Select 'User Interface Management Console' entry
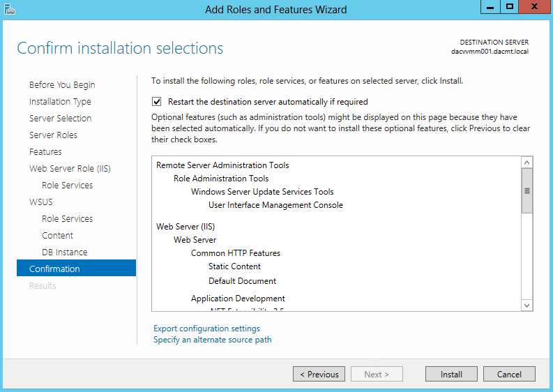Viewport: 553px width, 392px height. tap(275, 205)
